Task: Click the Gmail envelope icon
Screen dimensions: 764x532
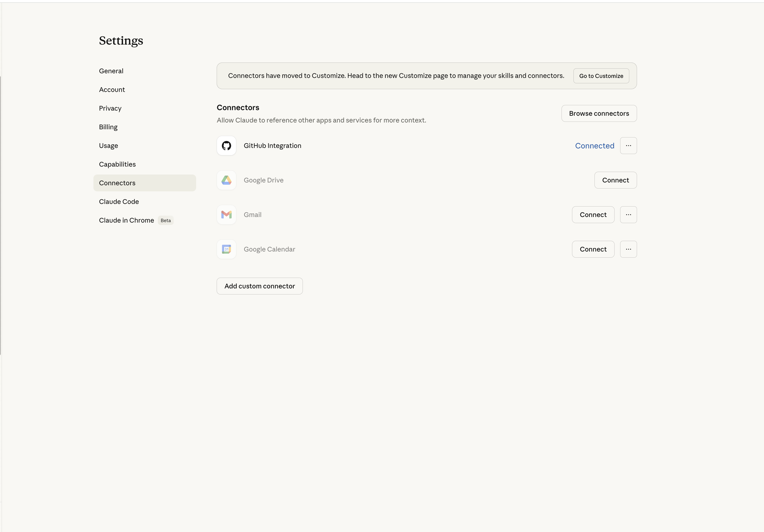Action: pyautogui.click(x=226, y=215)
